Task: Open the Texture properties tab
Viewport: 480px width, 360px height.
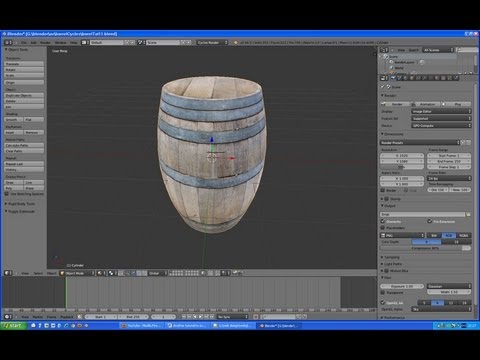Action: 444,78
